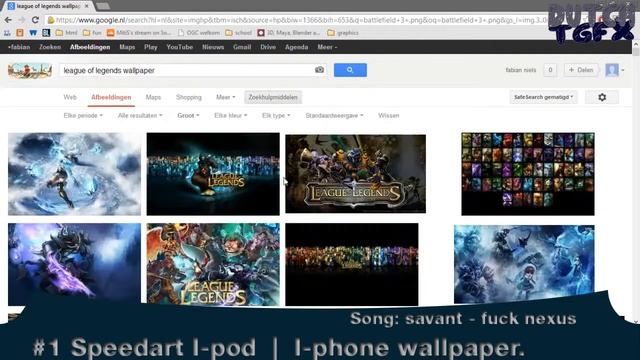
Task: Close the league of legends browser tab
Action: coord(87,6)
